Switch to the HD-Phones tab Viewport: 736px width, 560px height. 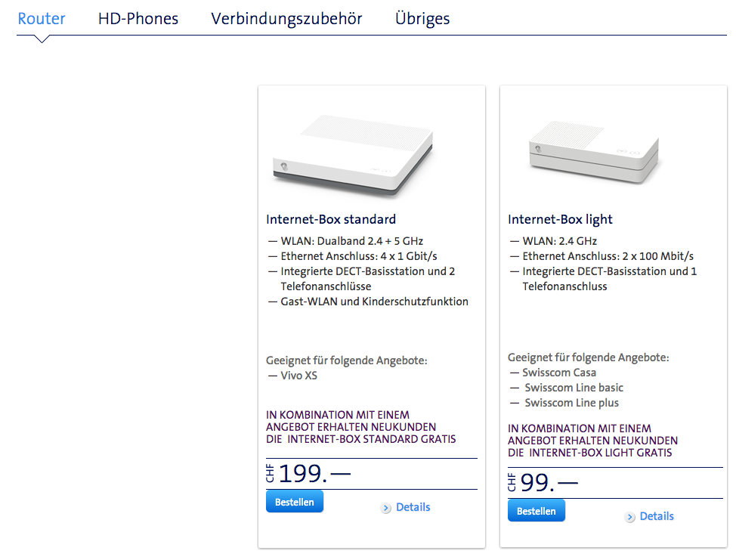click(x=138, y=19)
